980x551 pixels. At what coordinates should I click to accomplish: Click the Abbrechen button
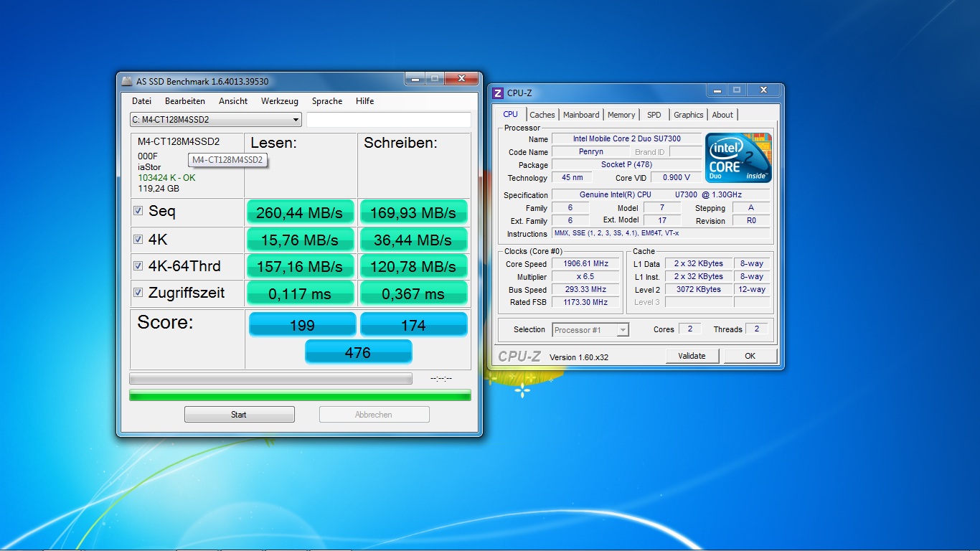pyautogui.click(x=374, y=415)
